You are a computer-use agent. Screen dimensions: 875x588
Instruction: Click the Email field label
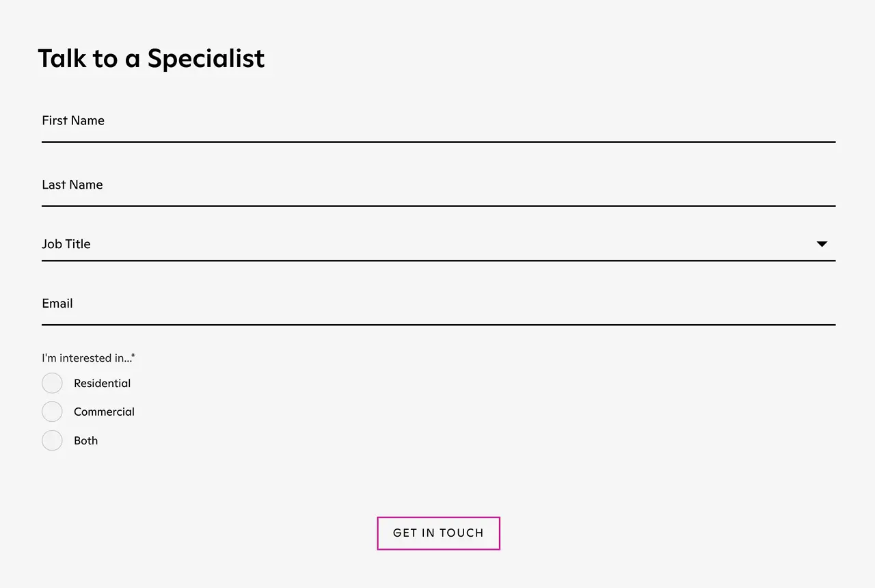click(x=57, y=304)
